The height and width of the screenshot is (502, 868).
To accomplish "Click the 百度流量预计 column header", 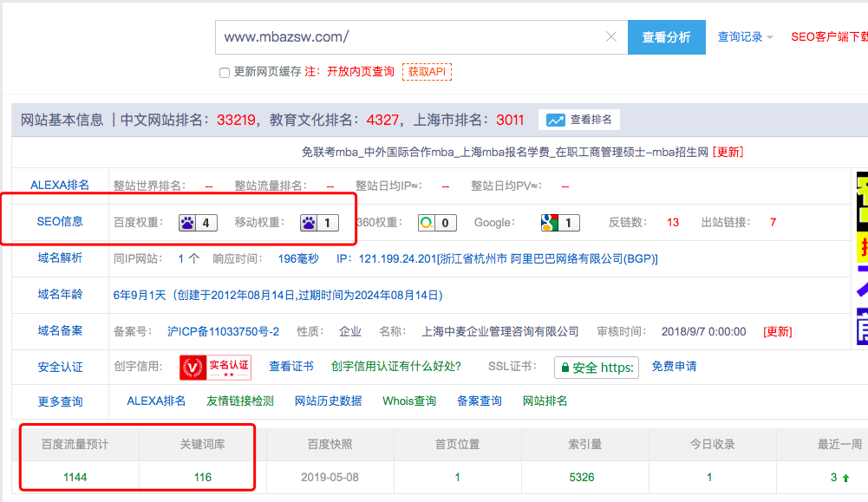I will click(x=75, y=445).
